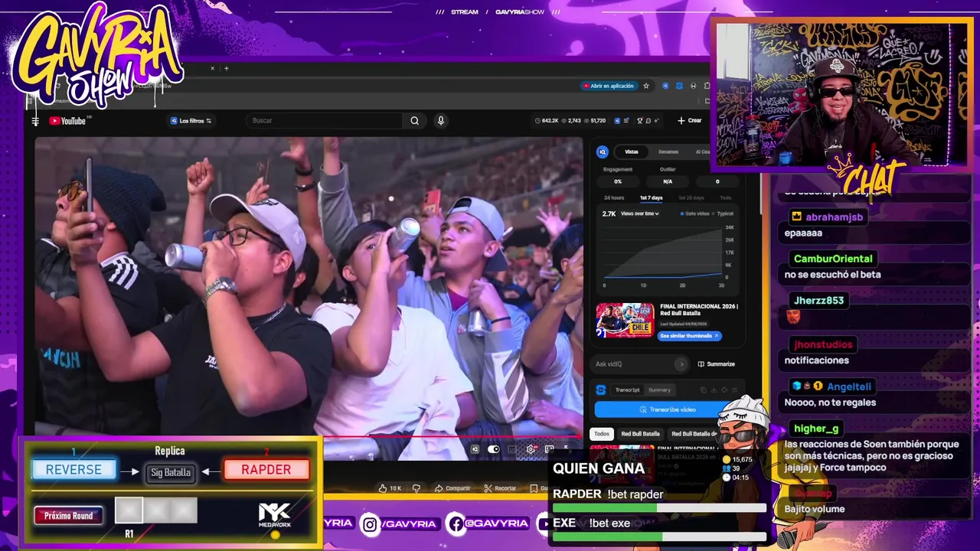Click username CamburOriental in chat

tap(833, 259)
